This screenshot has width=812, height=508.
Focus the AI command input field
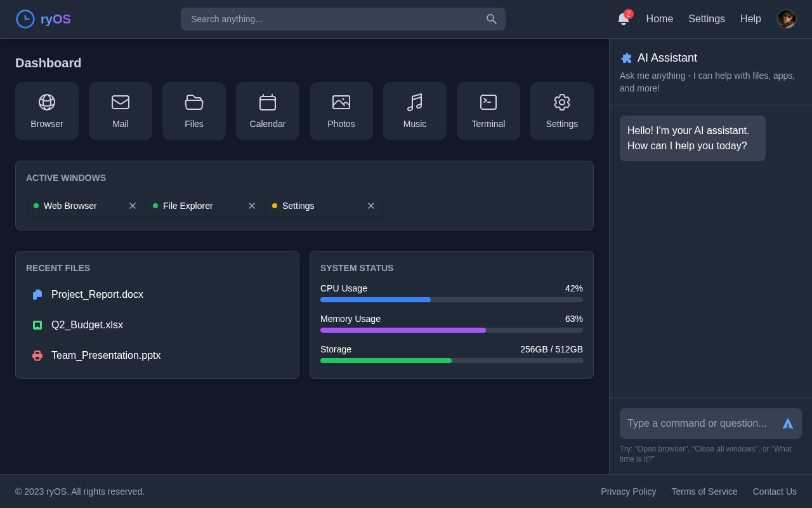coord(697,424)
